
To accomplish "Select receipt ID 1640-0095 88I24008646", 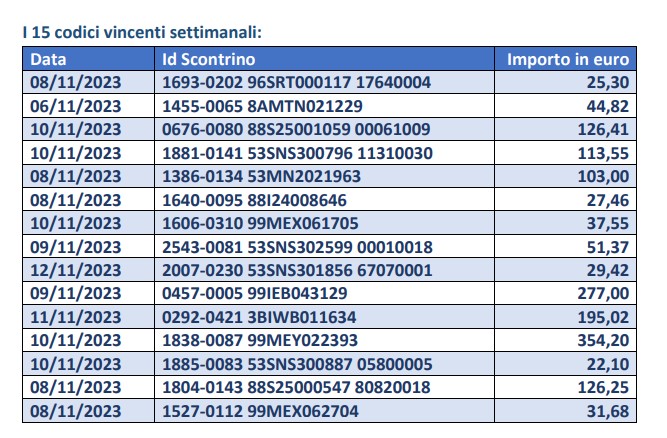I will 254,200.
